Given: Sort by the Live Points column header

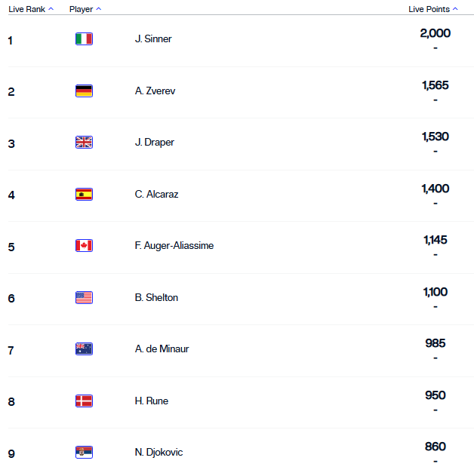Looking at the screenshot, I should (x=433, y=9).
